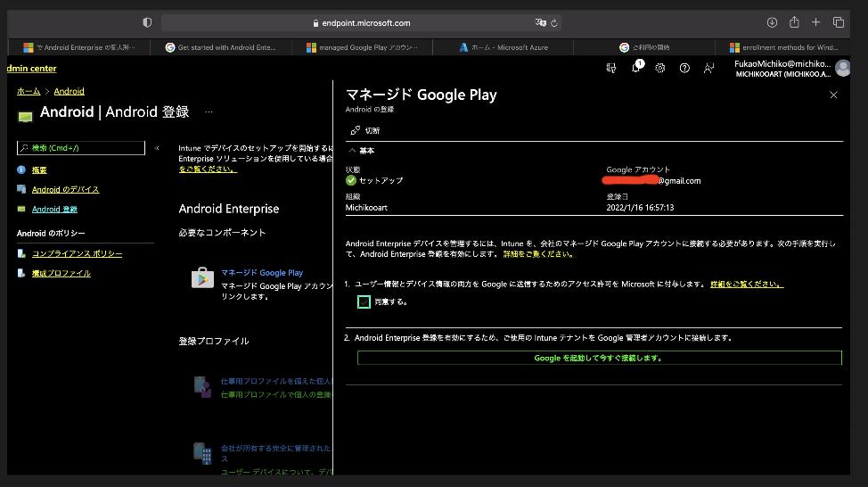Open the 構成プロファイル link

(61, 273)
